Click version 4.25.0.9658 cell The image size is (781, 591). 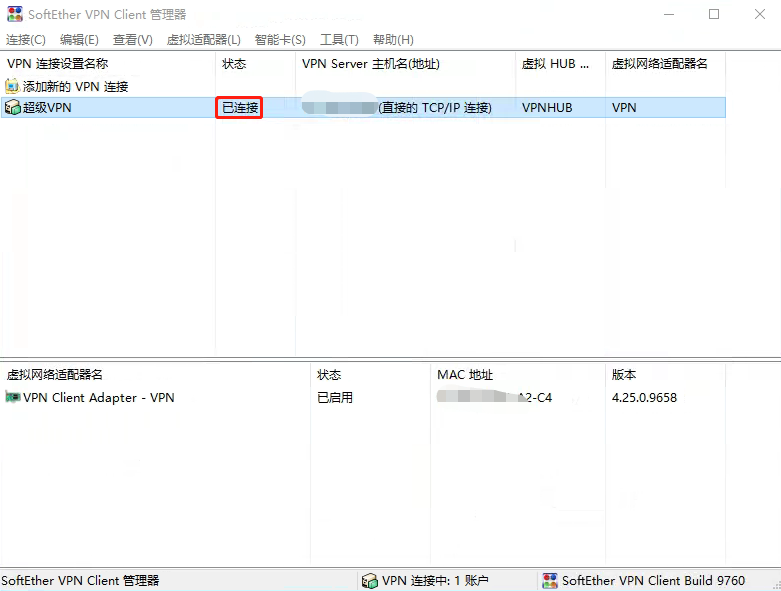(644, 397)
